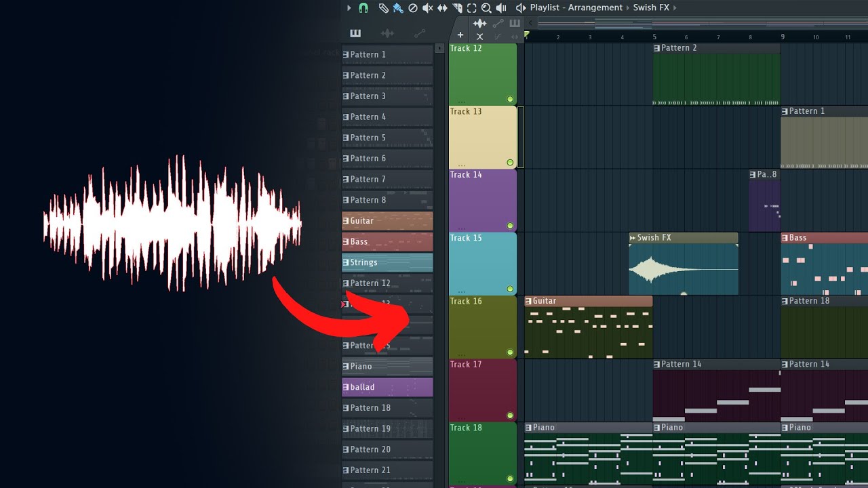Select Piano pattern in picker list
Image resolution: width=868 pixels, height=488 pixels.
click(x=387, y=366)
